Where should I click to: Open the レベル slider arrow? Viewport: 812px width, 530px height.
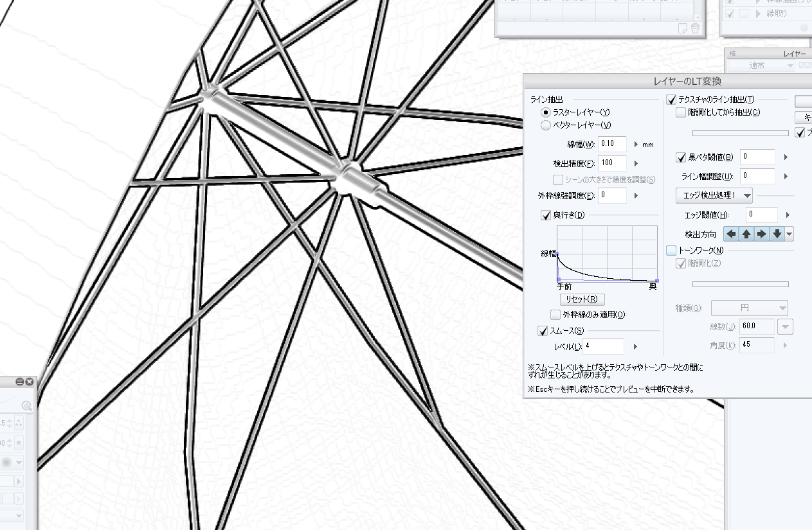point(635,347)
